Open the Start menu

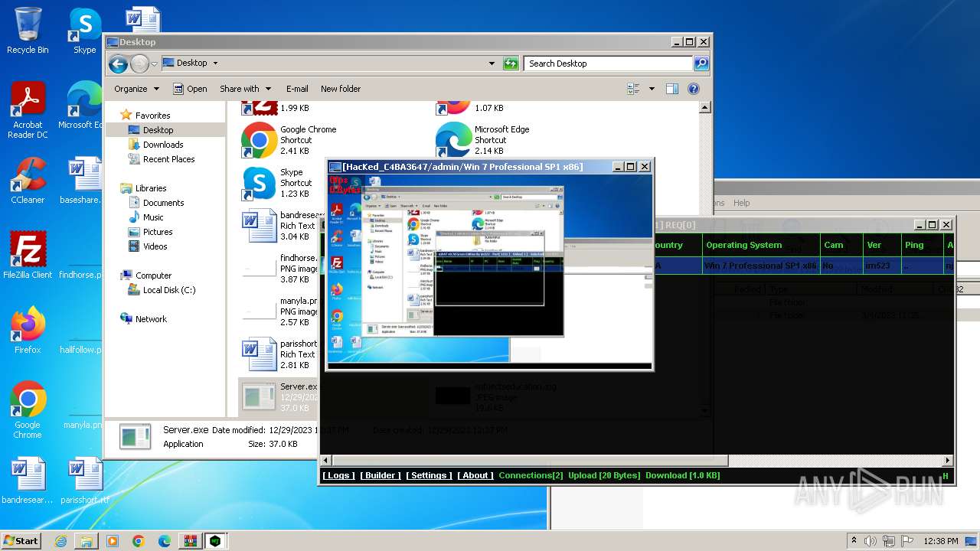(x=21, y=541)
